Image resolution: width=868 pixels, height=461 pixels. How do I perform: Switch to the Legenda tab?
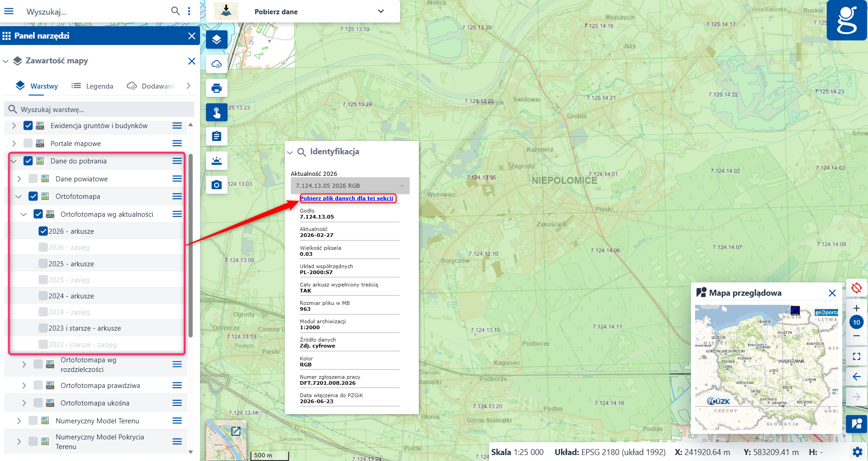coord(93,86)
